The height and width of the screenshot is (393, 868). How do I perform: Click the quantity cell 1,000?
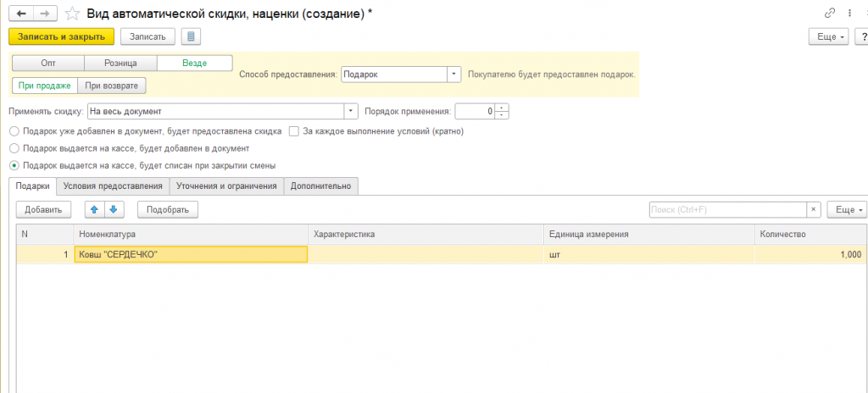[811, 254]
